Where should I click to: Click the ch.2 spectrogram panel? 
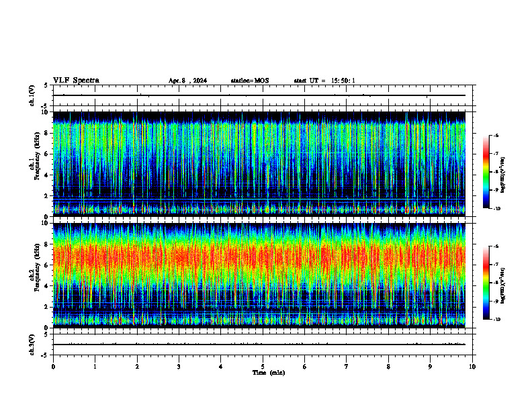[x=259, y=275]
